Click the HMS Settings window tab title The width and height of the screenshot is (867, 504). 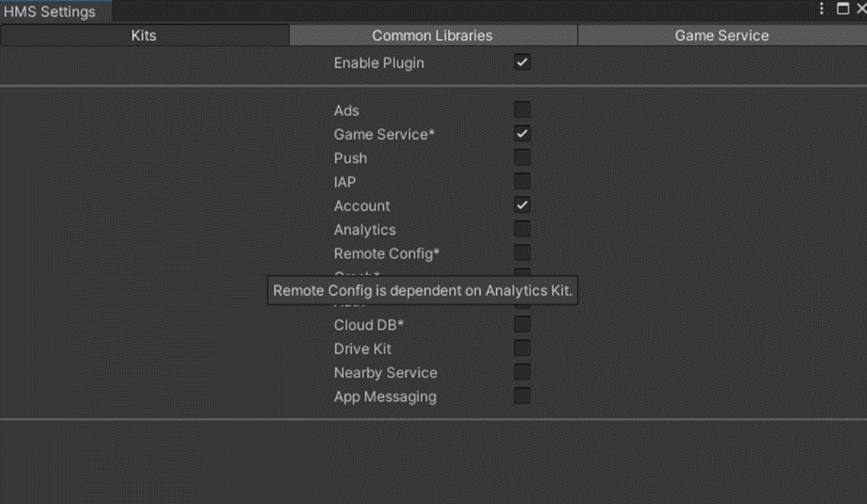[x=50, y=11]
